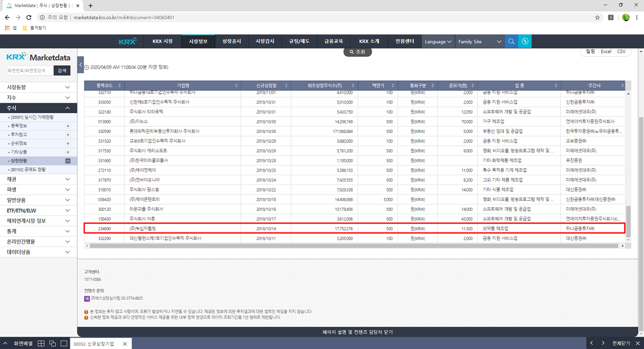
Task: Select the grid tile layout icon
Action: click(41, 343)
